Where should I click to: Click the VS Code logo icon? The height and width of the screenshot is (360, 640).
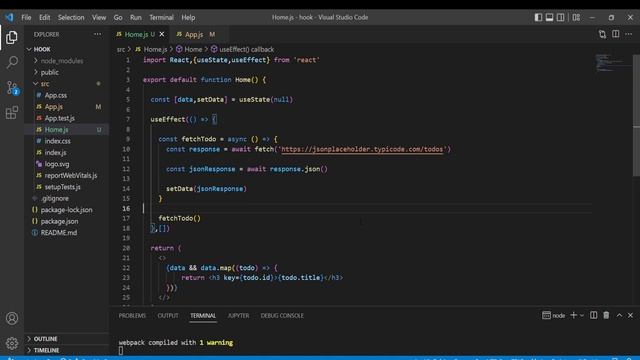[9, 17]
